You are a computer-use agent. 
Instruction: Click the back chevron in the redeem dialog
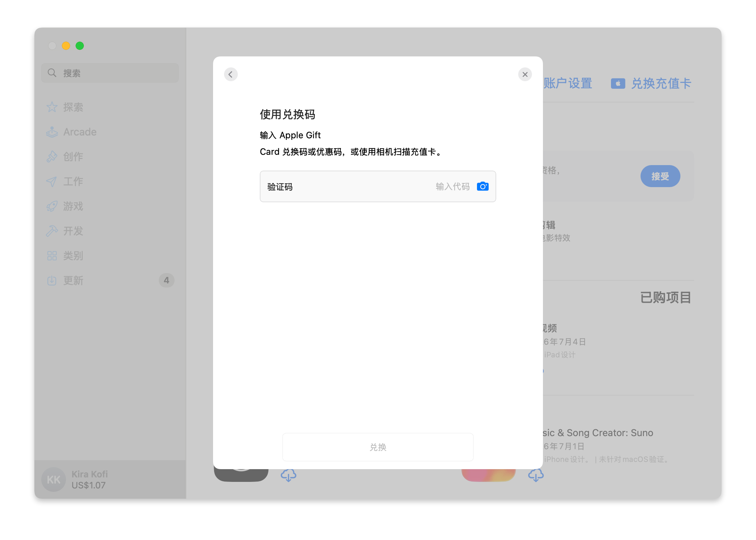pyautogui.click(x=231, y=74)
